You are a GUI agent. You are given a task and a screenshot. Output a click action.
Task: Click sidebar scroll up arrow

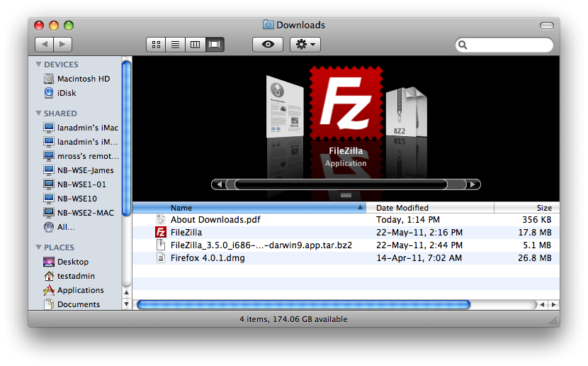(126, 292)
